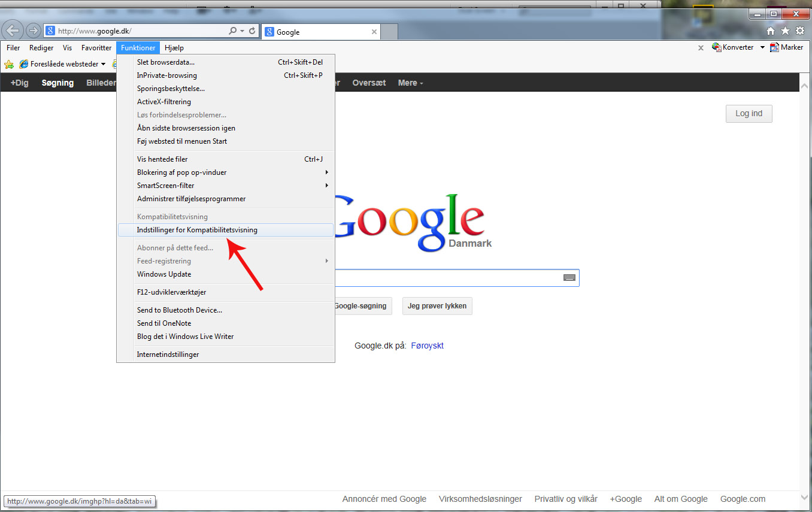Expand the Foreslåede websteder dropdown
Screen dimensions: 812x512
(103, 64)
